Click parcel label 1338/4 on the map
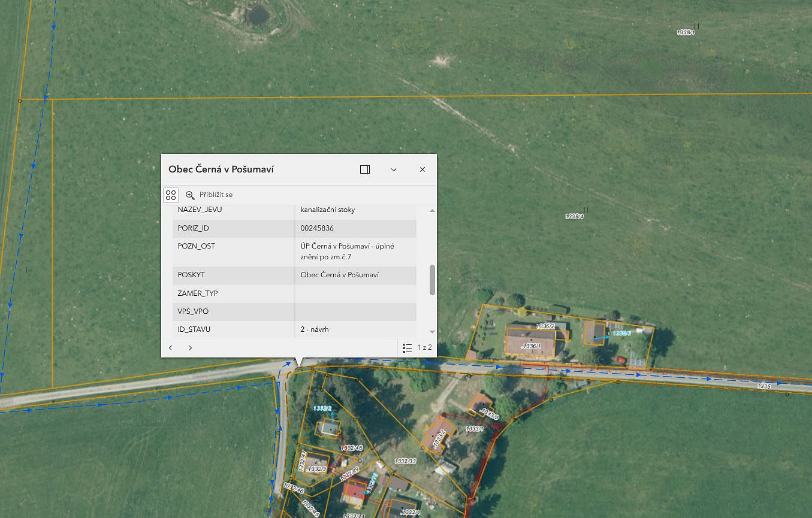 coord(574,216)
